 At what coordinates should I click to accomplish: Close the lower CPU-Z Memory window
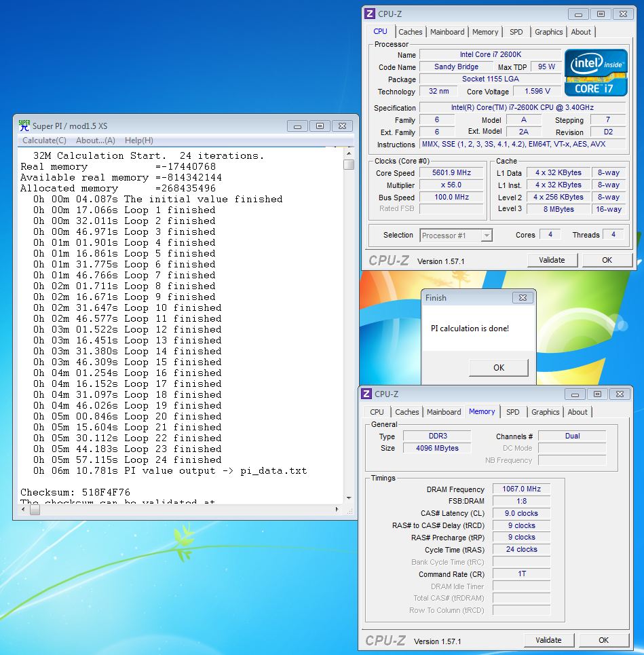click(x=620, y=394)
